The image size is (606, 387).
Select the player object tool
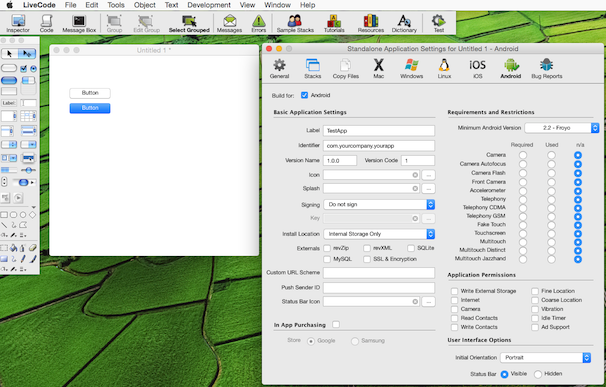[18, 198]
